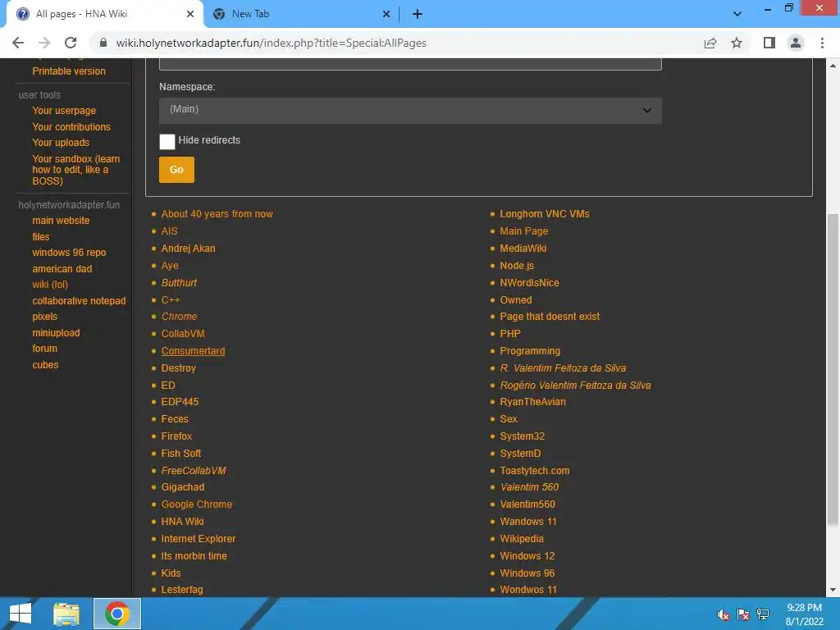Open the files sidebar link

pos(41,237)
